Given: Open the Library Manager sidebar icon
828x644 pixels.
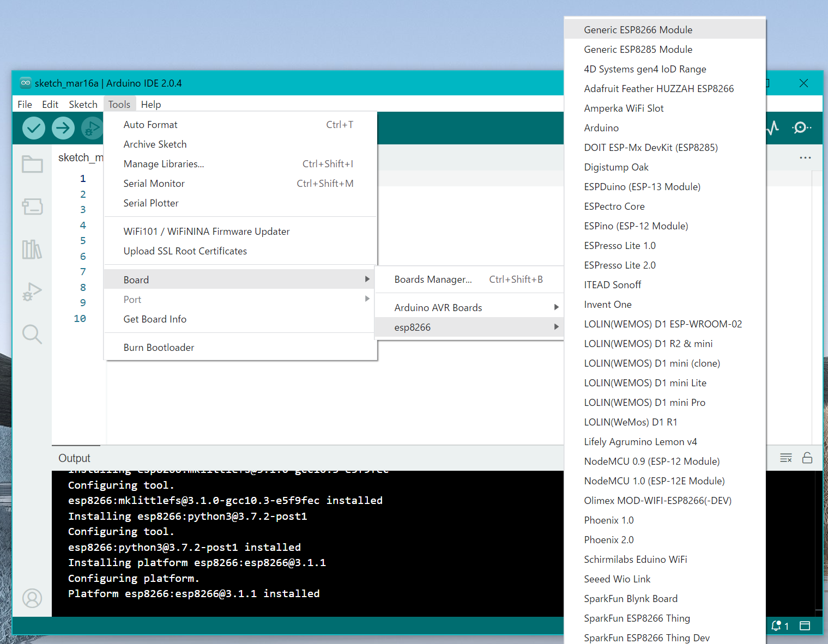Looking at the screenshot, I should [x=32, y=250].
